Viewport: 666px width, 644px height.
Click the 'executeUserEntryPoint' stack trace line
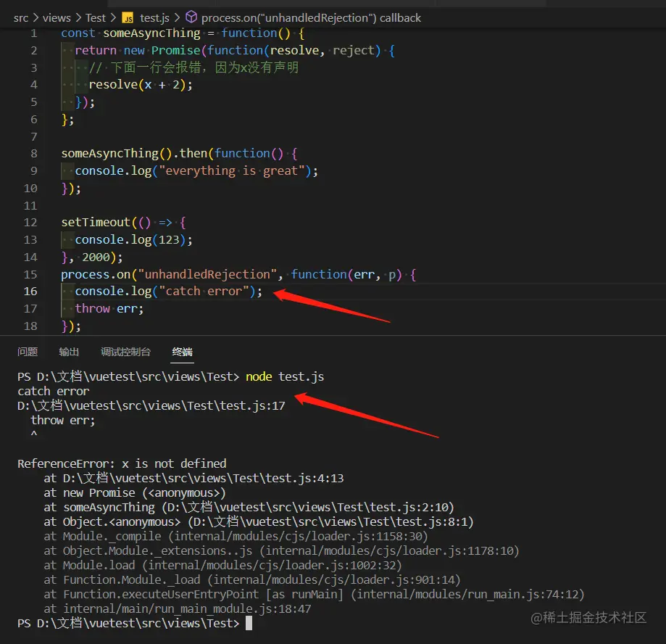tap(315, 594)
